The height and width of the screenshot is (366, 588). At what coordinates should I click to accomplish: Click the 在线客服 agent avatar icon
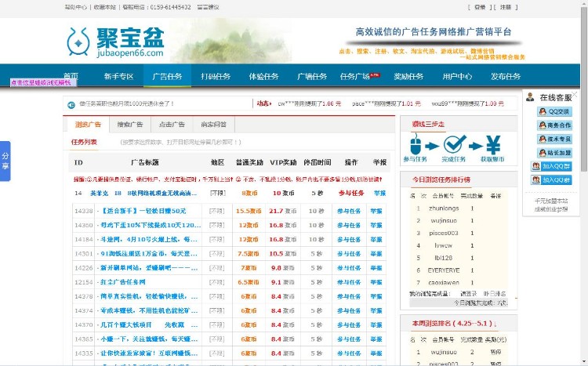[530, 97]
